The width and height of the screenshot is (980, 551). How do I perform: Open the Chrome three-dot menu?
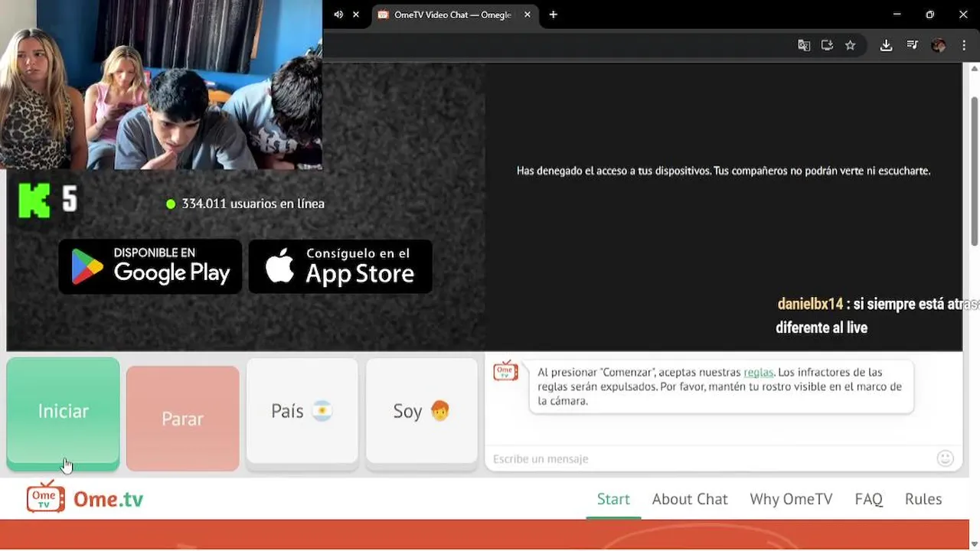pyautogui.click(x=964, y=45)
